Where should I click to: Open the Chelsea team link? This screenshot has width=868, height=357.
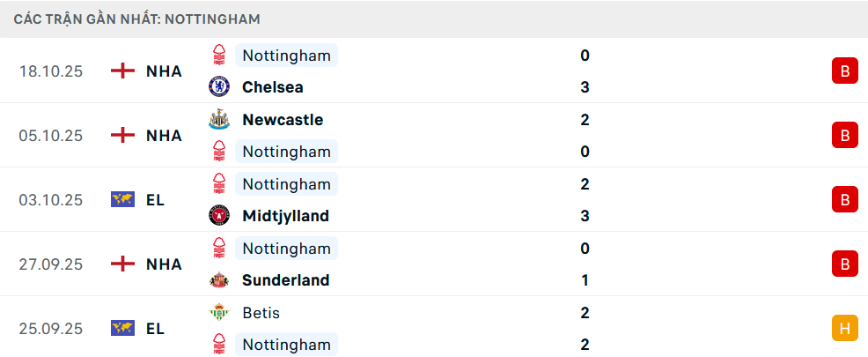[272, 87]
